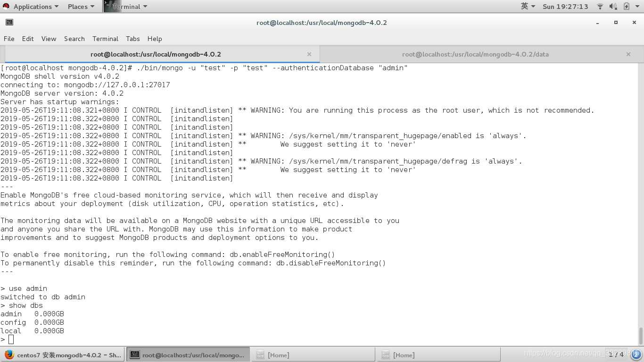Click the hugepage/enabled WARNING line
This screenshot has height=362, width=644.
pyautogui.click(x=264, y=136)
